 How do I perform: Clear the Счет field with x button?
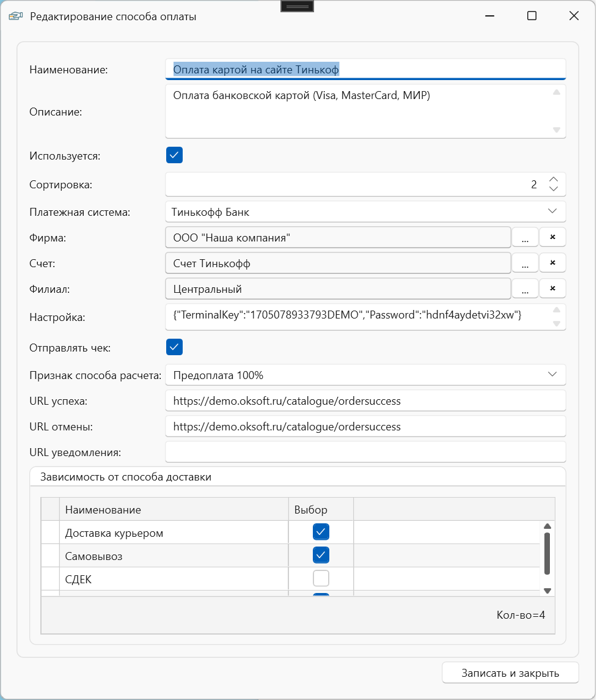pyautogui.click(x=552, y=262)
